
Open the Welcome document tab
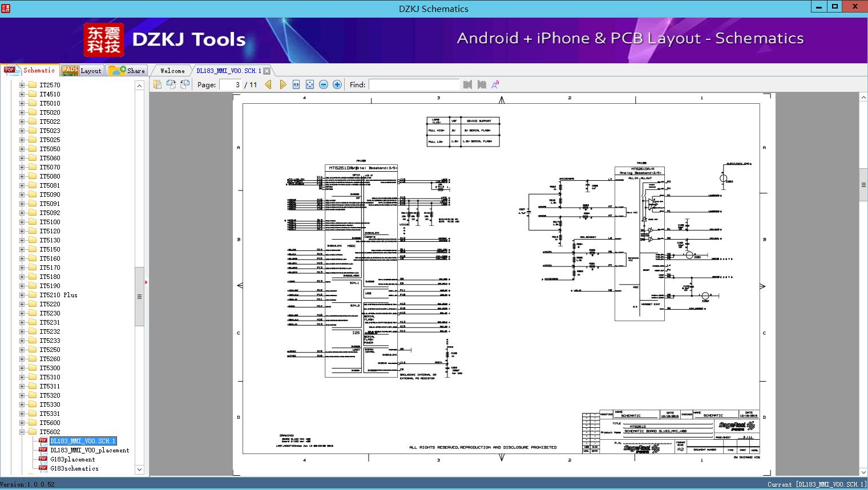point(172,71)
